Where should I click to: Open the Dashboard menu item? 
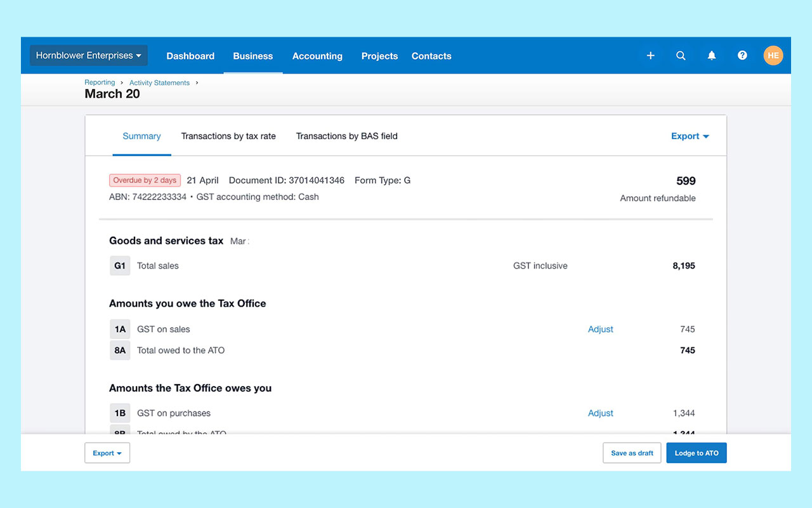[x=190, y=56]
